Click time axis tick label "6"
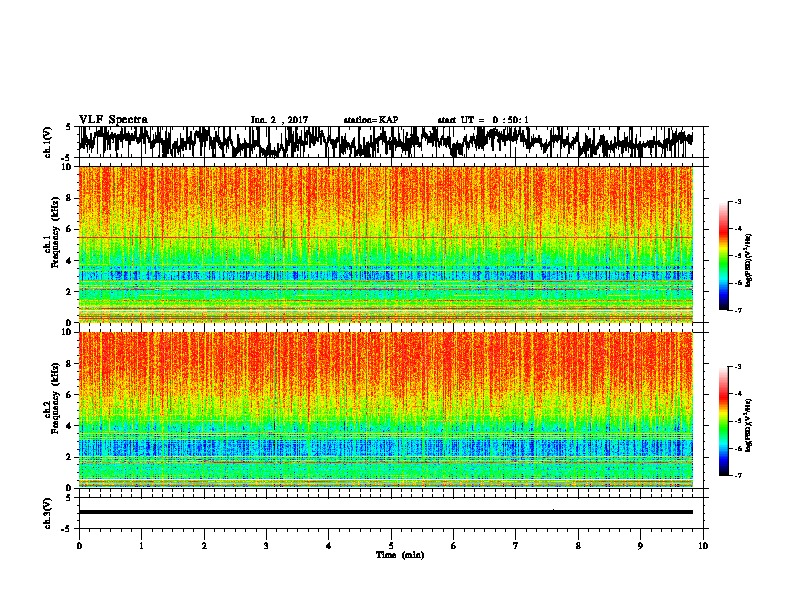Screen dimensions: 792x612 click(x=454, y=546)
